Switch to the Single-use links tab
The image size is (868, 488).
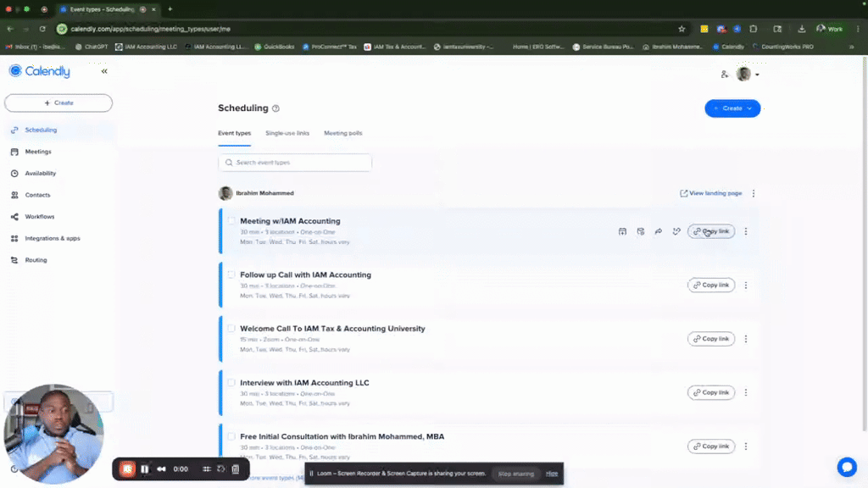tap(287, 133)
